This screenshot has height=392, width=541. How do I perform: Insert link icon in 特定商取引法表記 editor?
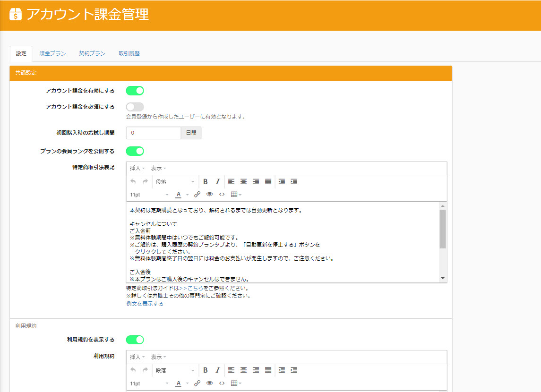197,195
